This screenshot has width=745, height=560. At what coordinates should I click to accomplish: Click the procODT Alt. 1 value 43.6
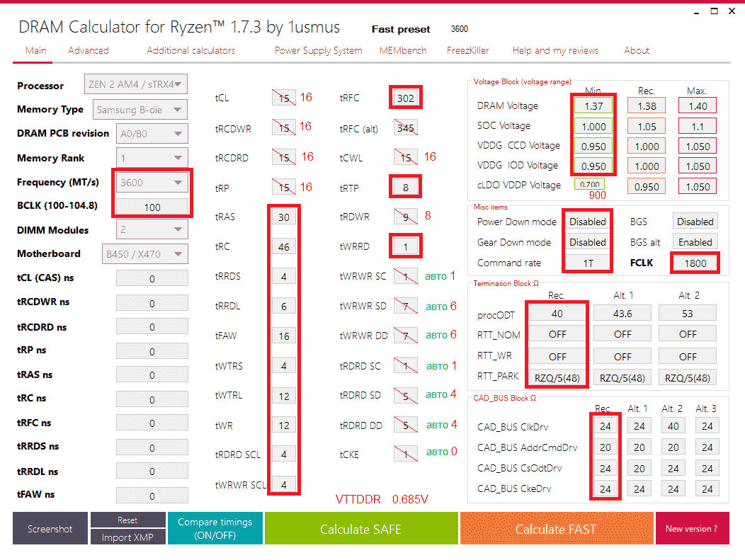tap(622, 314)
